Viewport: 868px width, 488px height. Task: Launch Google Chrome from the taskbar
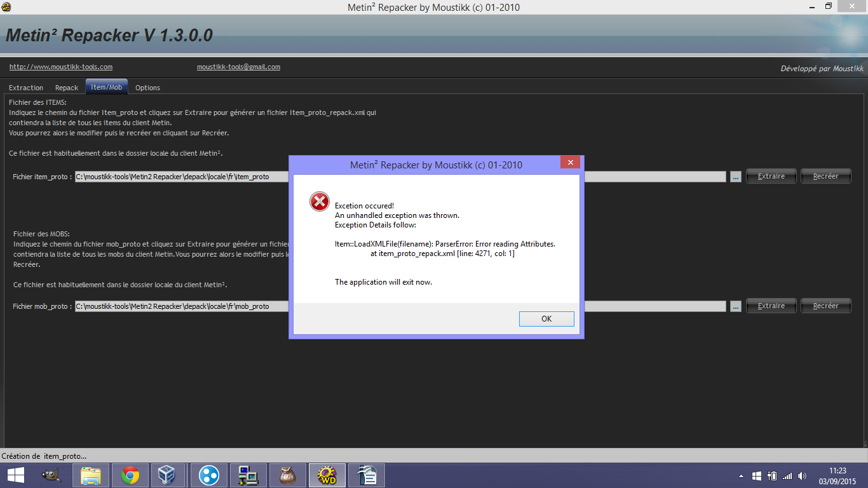click(x=130, y=475)
